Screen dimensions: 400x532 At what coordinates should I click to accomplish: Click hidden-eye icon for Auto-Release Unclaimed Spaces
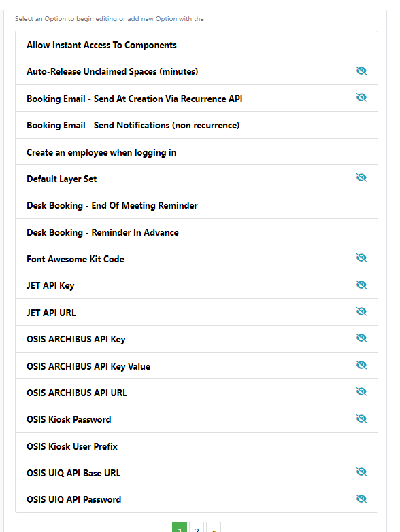pyautogui.click(x=361, y=71)
